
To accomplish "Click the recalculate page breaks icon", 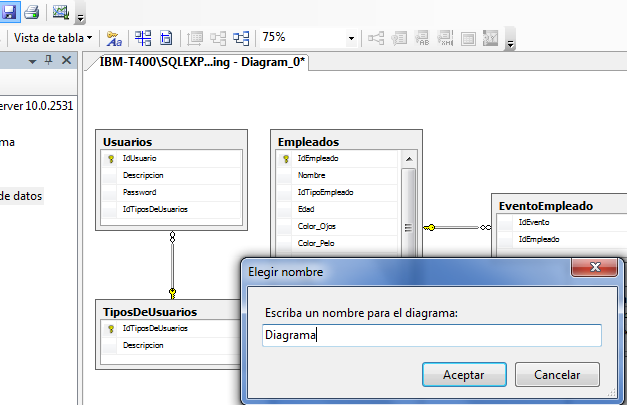I will pos(166,38).
